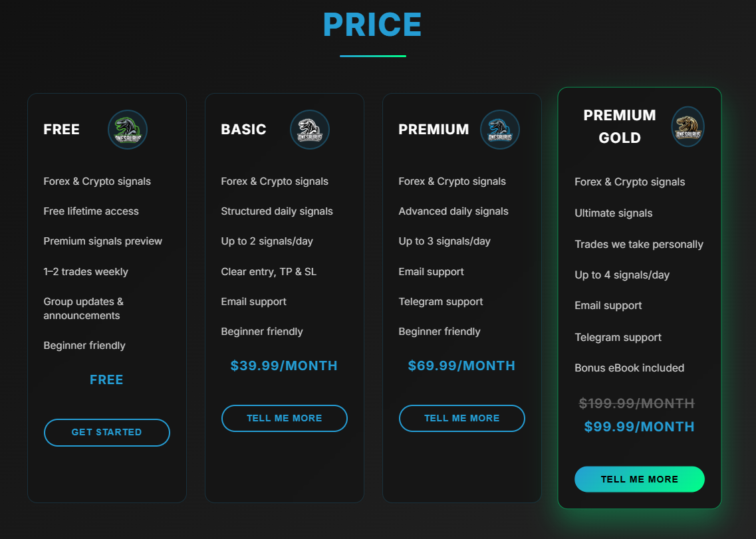Click Tell Me More under Premium plan
This screenshot has height=539, width=756.
pyautogui.click(x=461, y=419)
